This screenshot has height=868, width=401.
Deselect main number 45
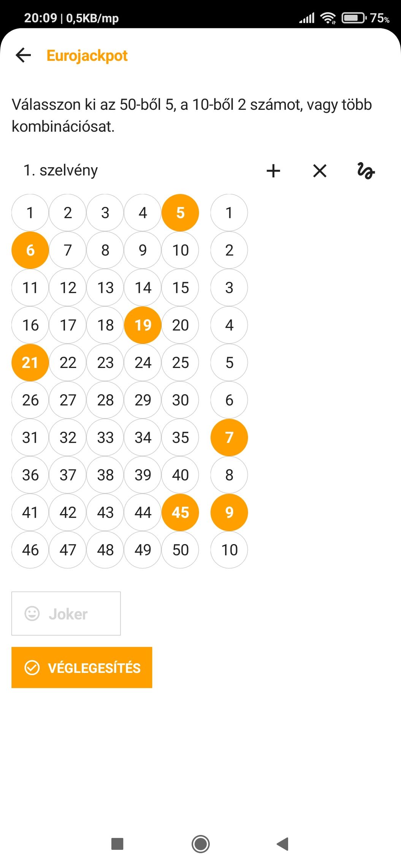(x=180, y=512)
